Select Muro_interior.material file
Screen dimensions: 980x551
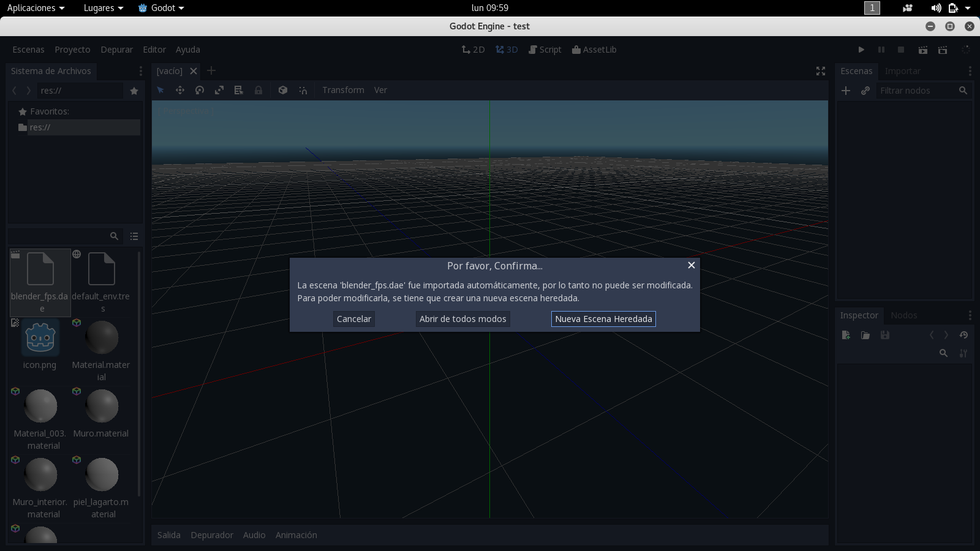[40, 488]
